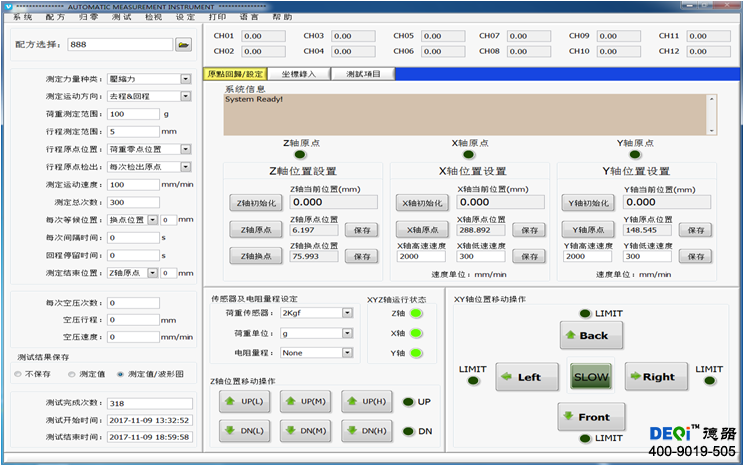This screenshot has width=744, height=466.
Task: Save Z轴原点位置 value 6.197
Action: coord(362,230)
